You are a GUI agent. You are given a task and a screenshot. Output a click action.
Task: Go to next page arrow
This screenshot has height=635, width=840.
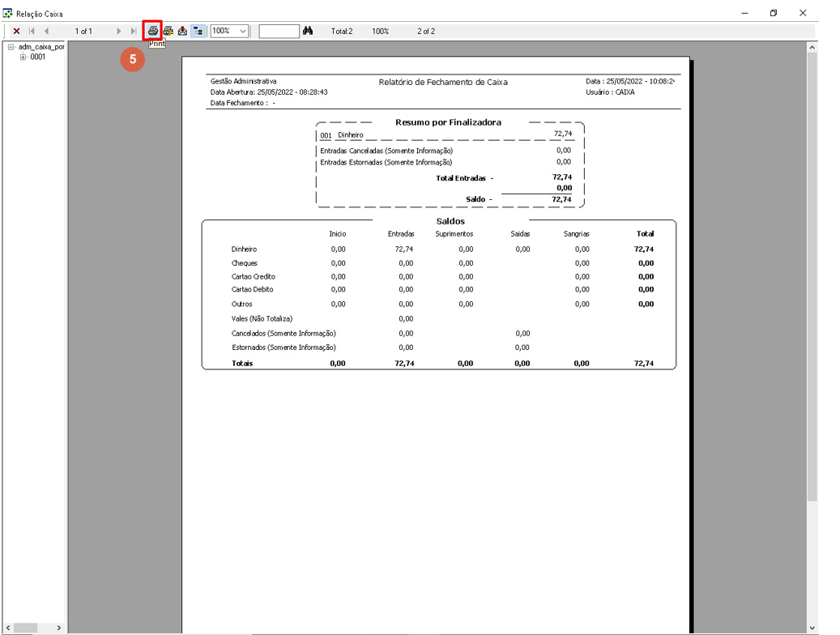[x=118, y=31]
